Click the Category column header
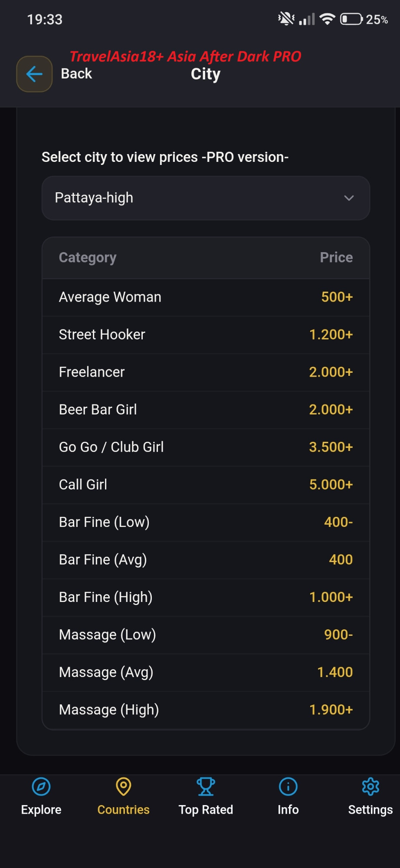This screenshot has height=868, width=400. [x=88, y=258]
